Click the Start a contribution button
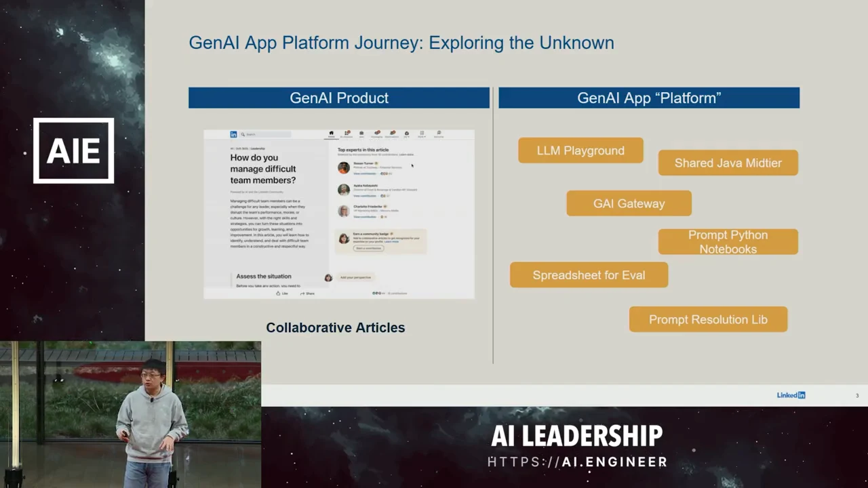This screenshot has width=868, height=488. 369,248
